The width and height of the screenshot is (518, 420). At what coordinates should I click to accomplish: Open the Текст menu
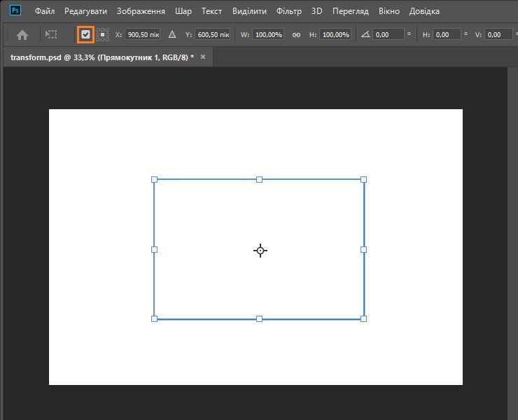[212, 11]
